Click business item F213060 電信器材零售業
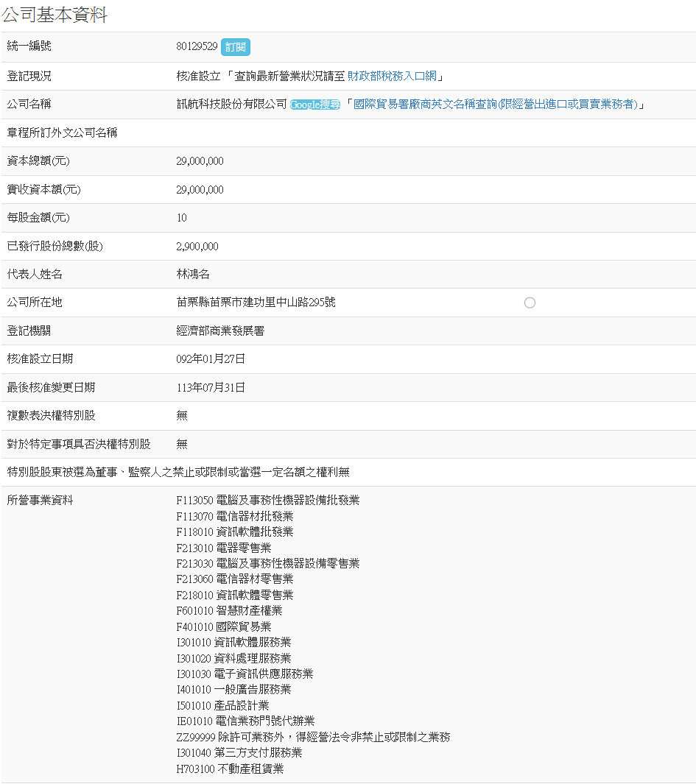Screen dimensions: 696x784 click(x=235, y=579)
